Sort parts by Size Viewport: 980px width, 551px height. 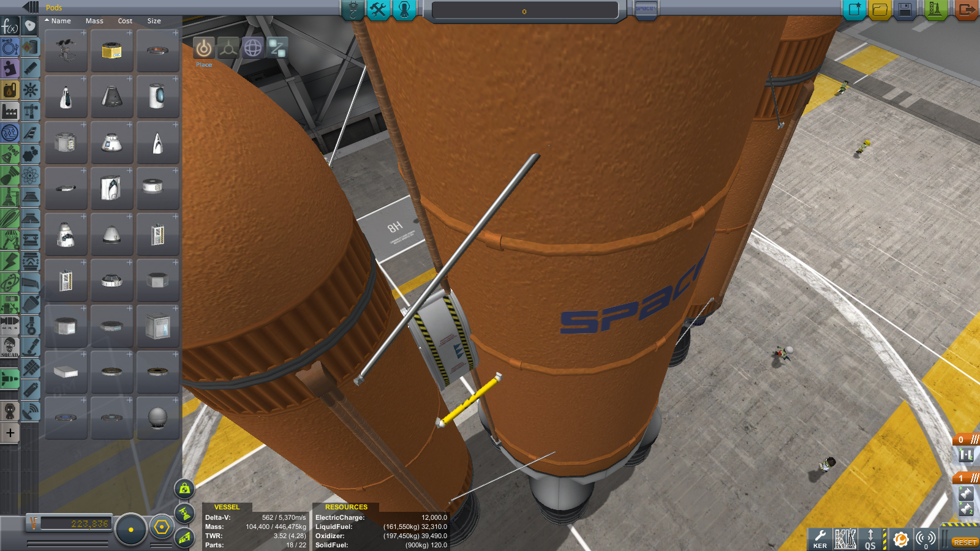pos(154,21)
